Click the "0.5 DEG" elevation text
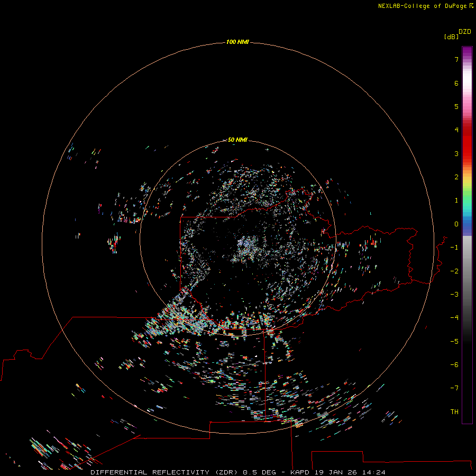The height and width of the screenshot is (476, 476). (x=259, y=472)
